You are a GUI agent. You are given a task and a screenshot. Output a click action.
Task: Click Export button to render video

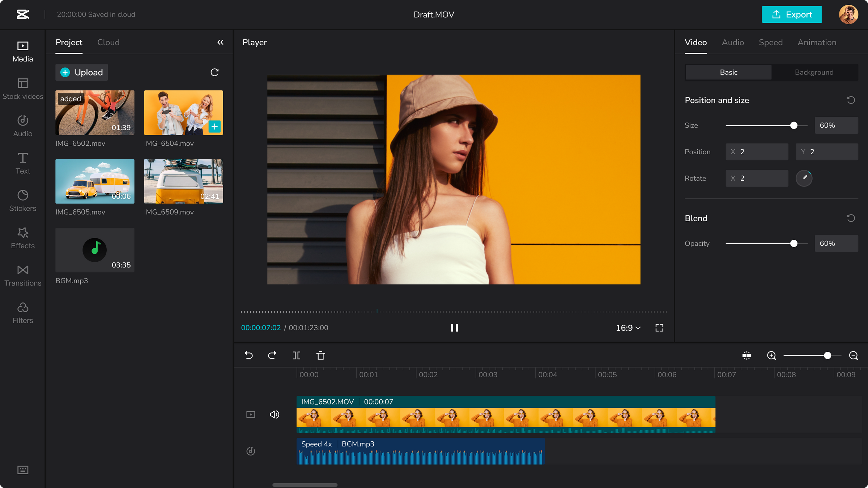791,14
